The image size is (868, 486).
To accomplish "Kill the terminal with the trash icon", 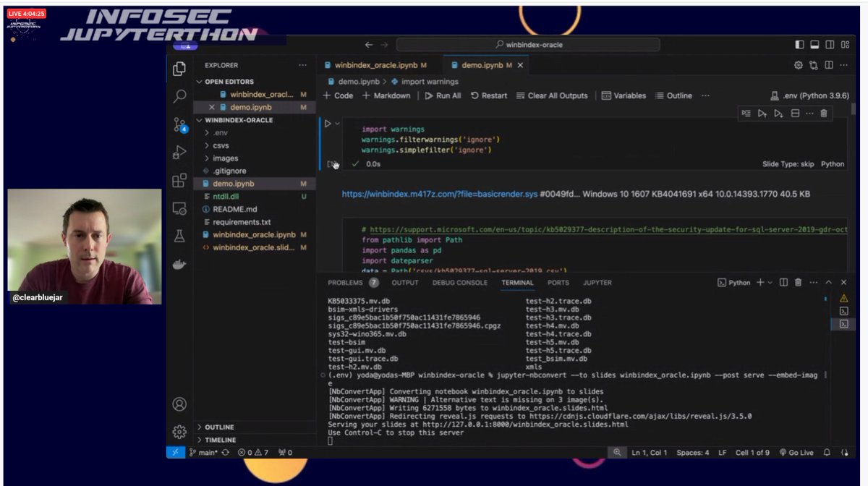I will pyautogui.click(x=799, y=283).
